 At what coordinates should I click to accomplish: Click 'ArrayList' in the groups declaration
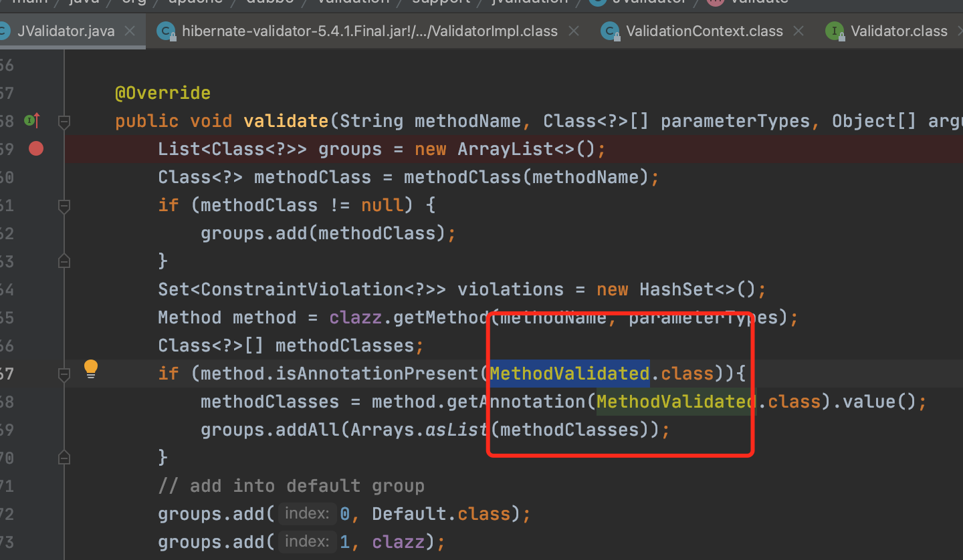506,149
